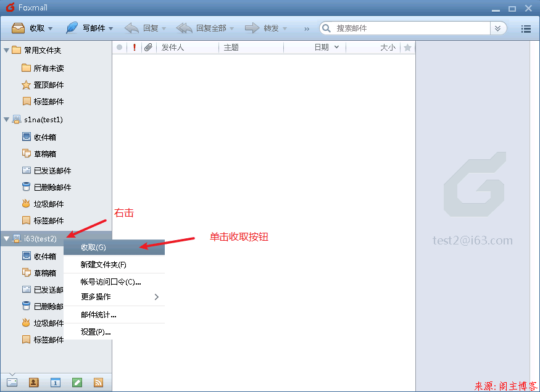Image resolution: width=540 pixels, height=392 pixels.
Task: Open s1na account 已删除邮件 trash
Action: (x=46, y=187)
